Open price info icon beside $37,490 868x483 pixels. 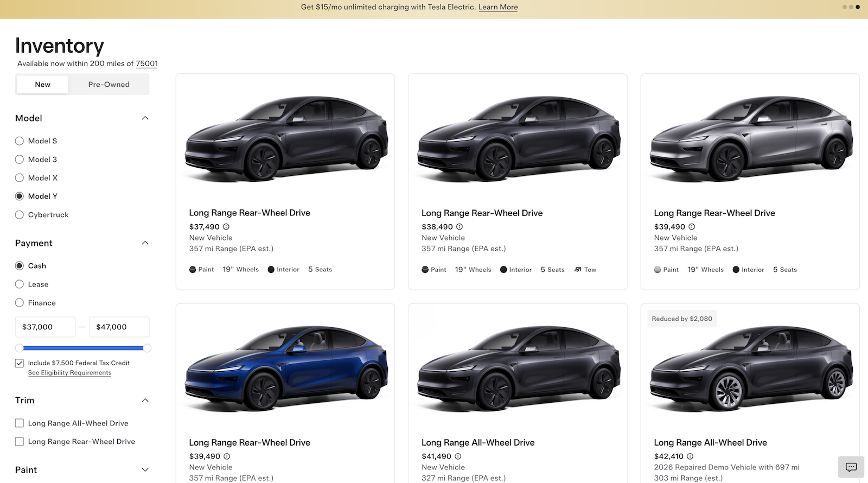coord(226,227)
